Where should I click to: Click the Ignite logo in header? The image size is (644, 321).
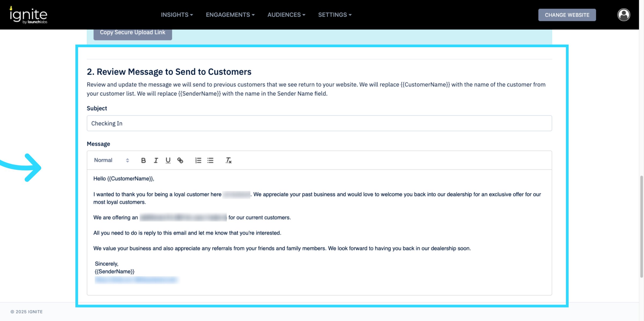(28, 15)
